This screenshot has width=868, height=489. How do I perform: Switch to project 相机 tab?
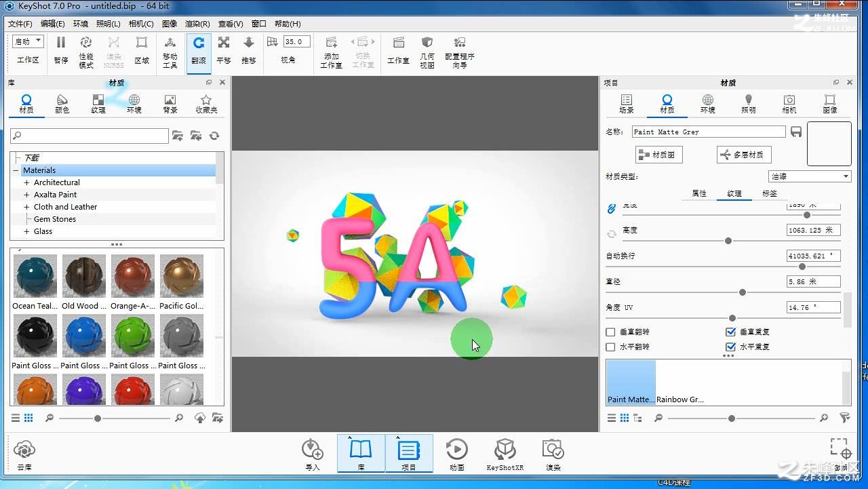[x=789, y=104]
